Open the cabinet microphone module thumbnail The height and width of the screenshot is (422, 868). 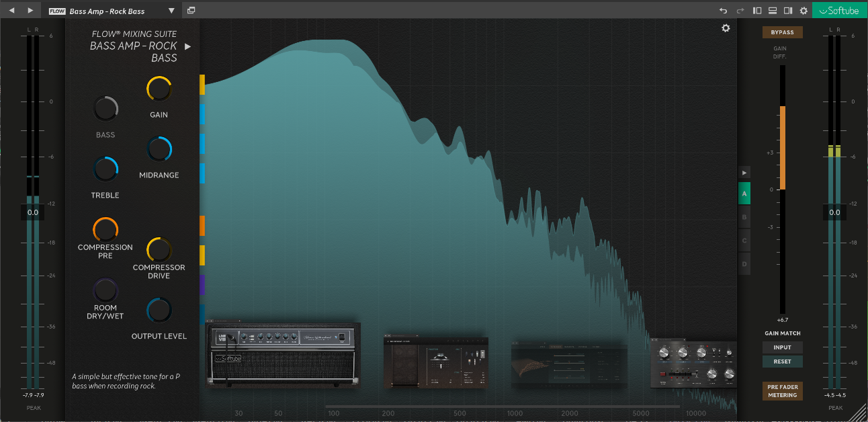click(436, 362)
